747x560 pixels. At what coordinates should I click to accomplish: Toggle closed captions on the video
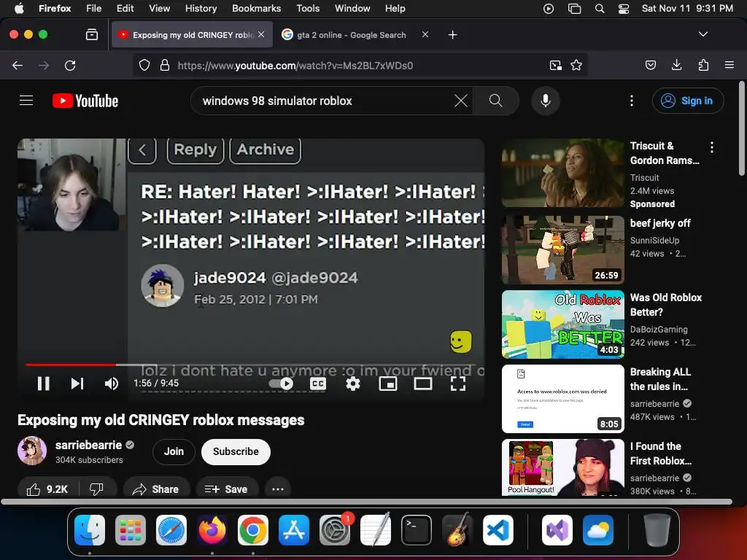[x=318, y=384]
